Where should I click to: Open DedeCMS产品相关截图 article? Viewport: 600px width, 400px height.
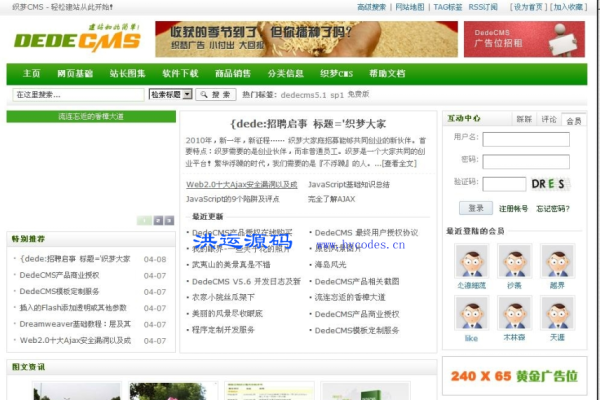tap(357, 282)
